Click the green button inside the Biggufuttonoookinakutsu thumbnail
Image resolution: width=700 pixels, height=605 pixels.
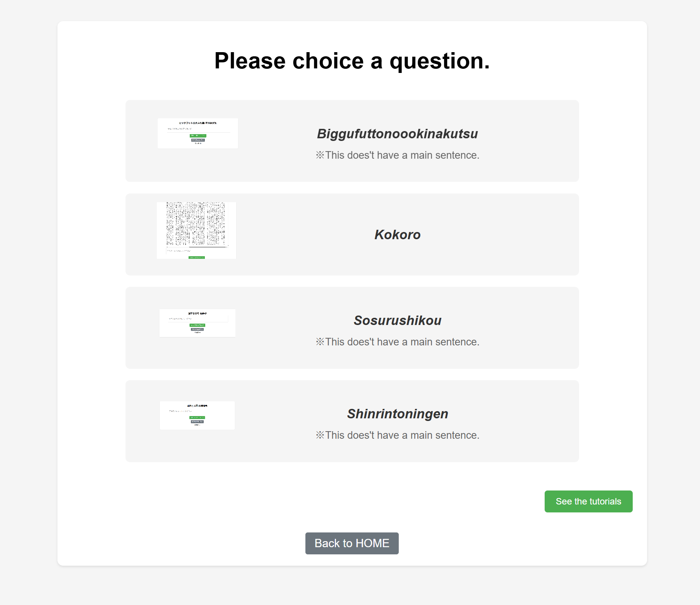(x=198, y=136)
